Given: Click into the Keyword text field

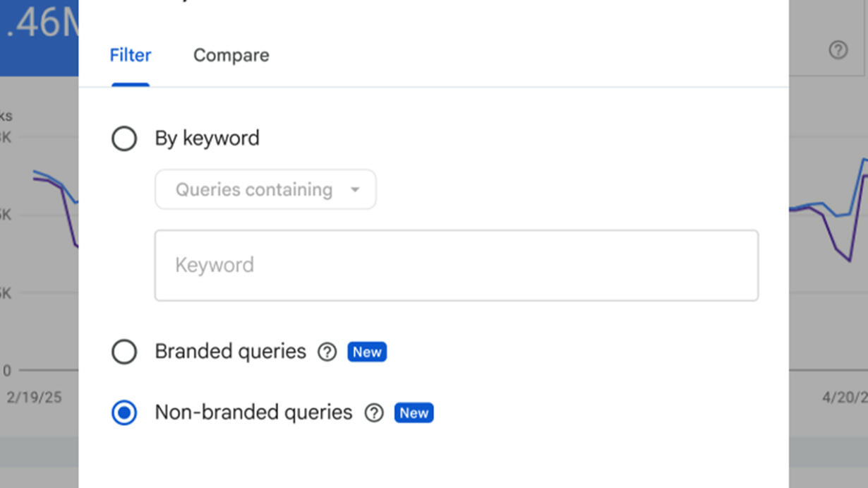Looking at the screenshot, I should tap(456, 266).
